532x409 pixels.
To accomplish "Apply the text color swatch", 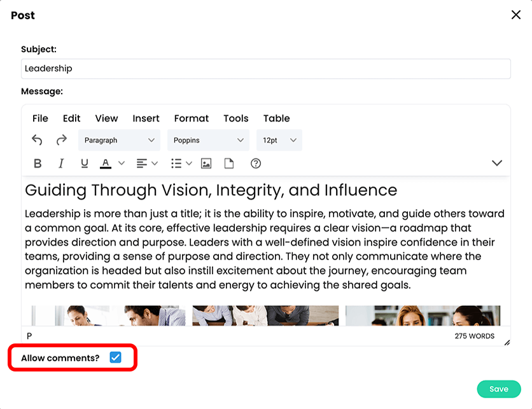I will 105,163.
